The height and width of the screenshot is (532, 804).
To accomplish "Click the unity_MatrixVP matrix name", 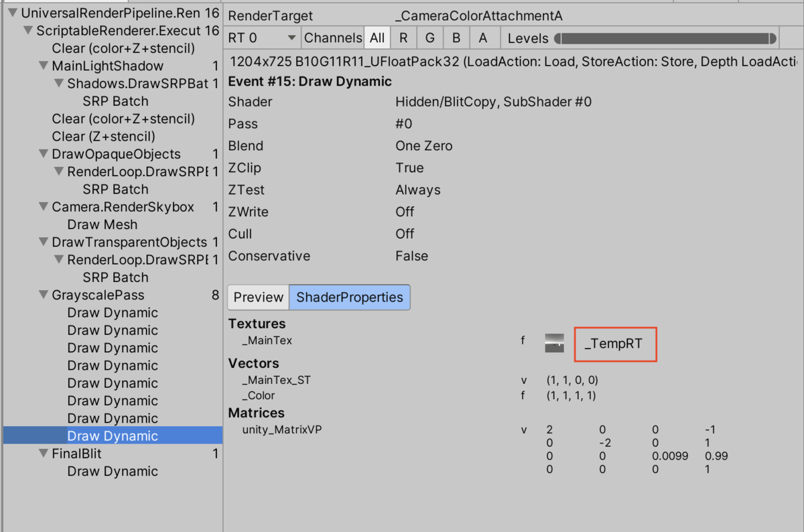I will click(x=282, y=429).
